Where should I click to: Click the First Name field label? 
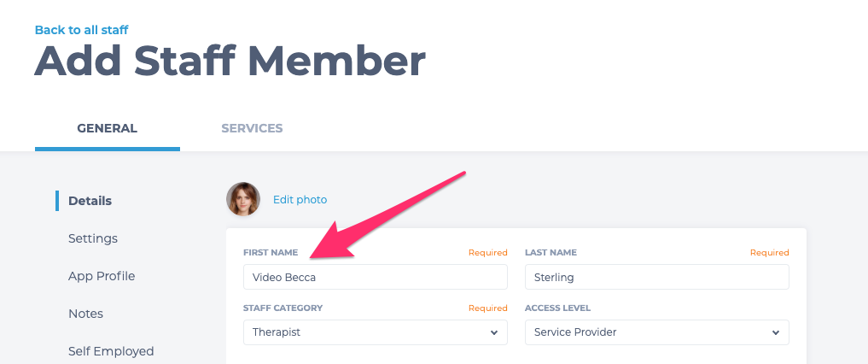271,253
